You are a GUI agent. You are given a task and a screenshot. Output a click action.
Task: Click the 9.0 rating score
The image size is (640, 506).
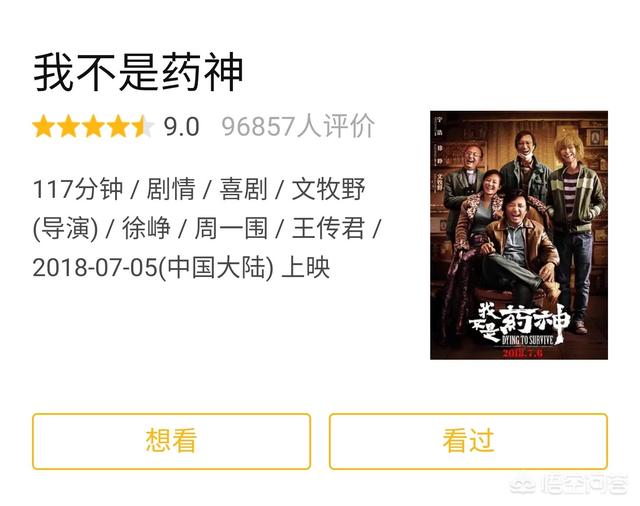tap(182, 126)
